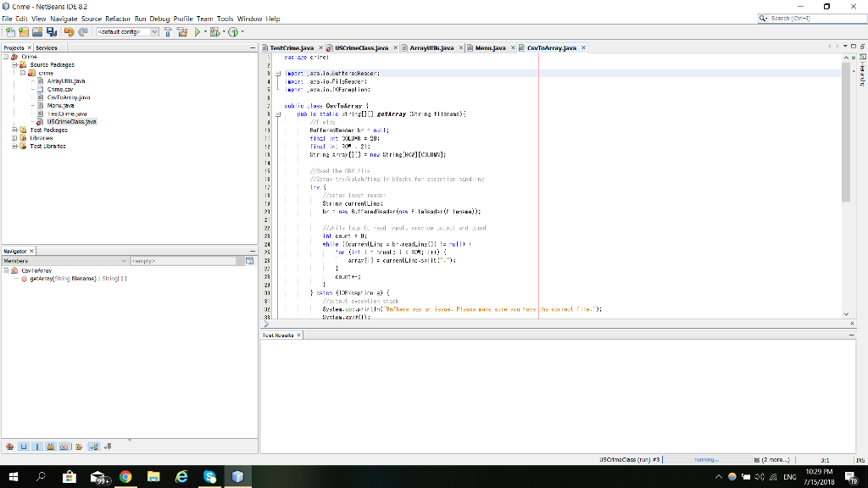Toggle Show Static Members filter in Navigator
868x488 pixels.
click(x=38, y=446)
